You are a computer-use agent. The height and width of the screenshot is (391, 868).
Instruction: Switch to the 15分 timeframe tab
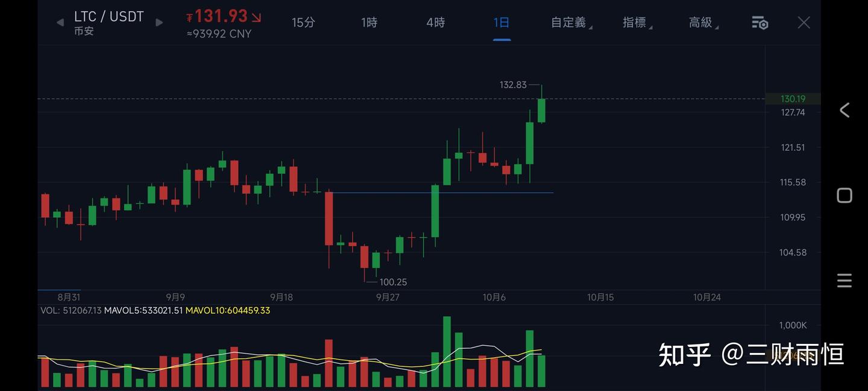(304, 22)
